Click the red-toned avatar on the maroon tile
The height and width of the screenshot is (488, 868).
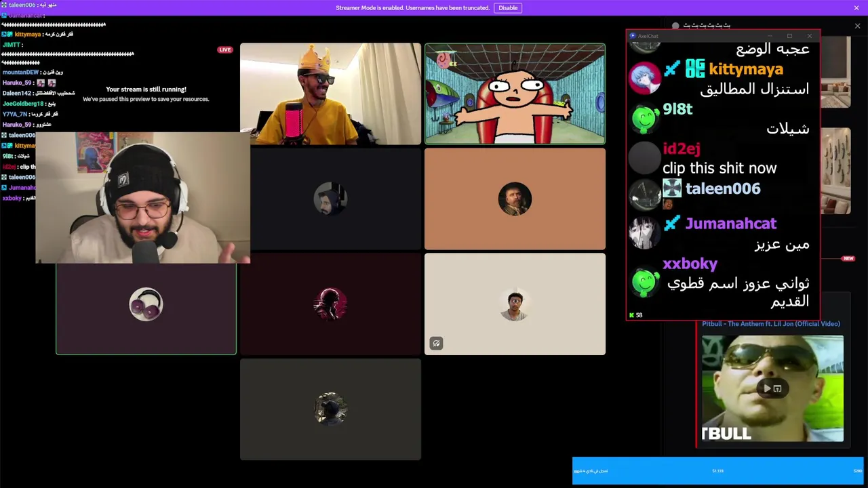tap(330, 304)
